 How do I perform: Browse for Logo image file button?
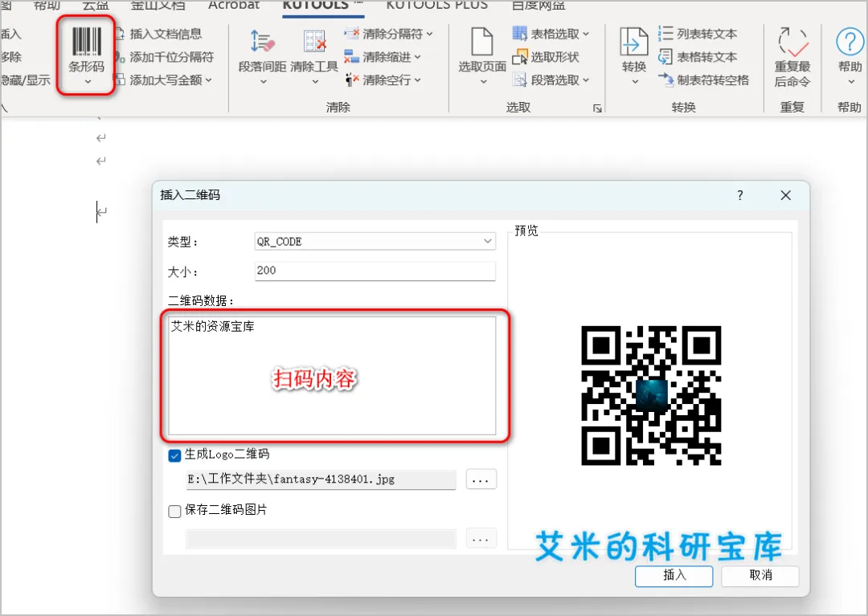[481, 479]
